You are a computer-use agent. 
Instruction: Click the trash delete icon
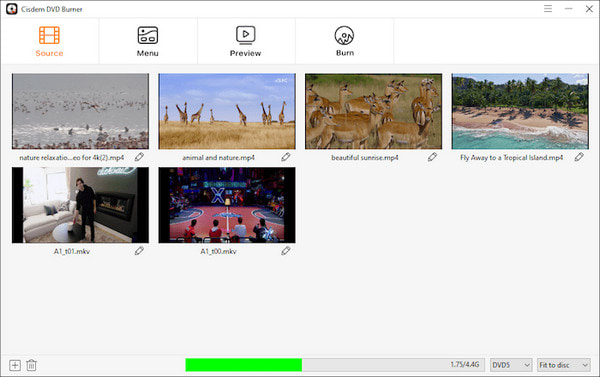click(31, 365)
